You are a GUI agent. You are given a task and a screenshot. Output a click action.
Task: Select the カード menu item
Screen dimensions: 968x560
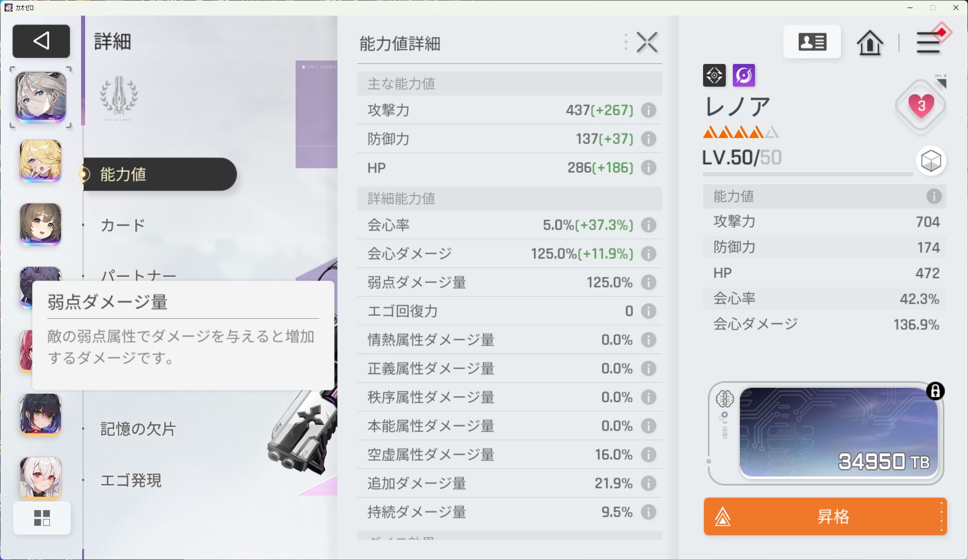click(x=123, y=225)
